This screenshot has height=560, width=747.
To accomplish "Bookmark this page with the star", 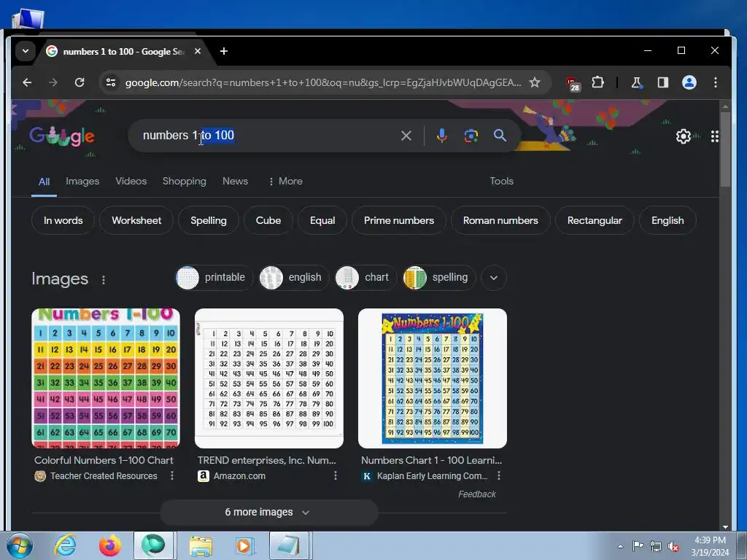I will coord(535,82).
